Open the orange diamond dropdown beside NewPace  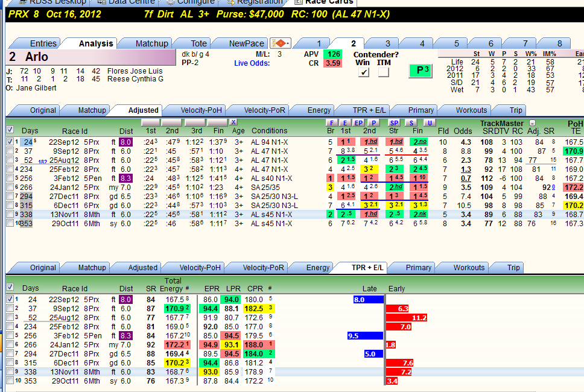click(x=281, y=43)
